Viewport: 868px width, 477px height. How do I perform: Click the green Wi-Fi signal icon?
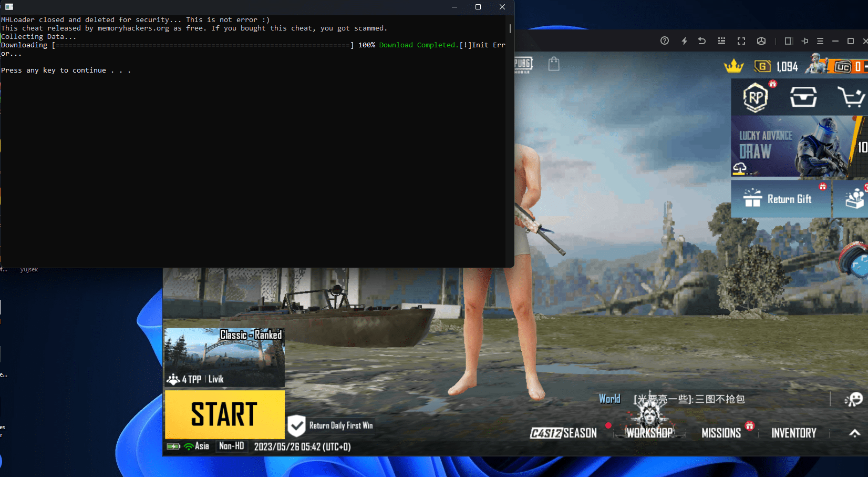[x=189, y=446]
